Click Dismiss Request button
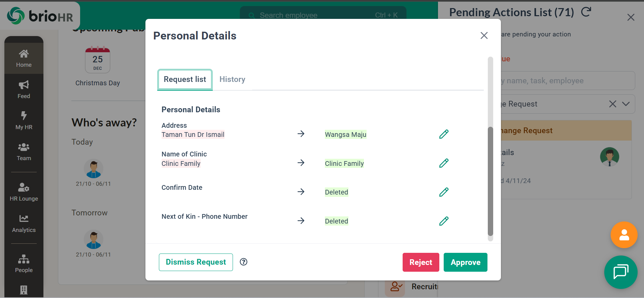The width and height of the screenshot is (644, 298). tap(196, 262)
